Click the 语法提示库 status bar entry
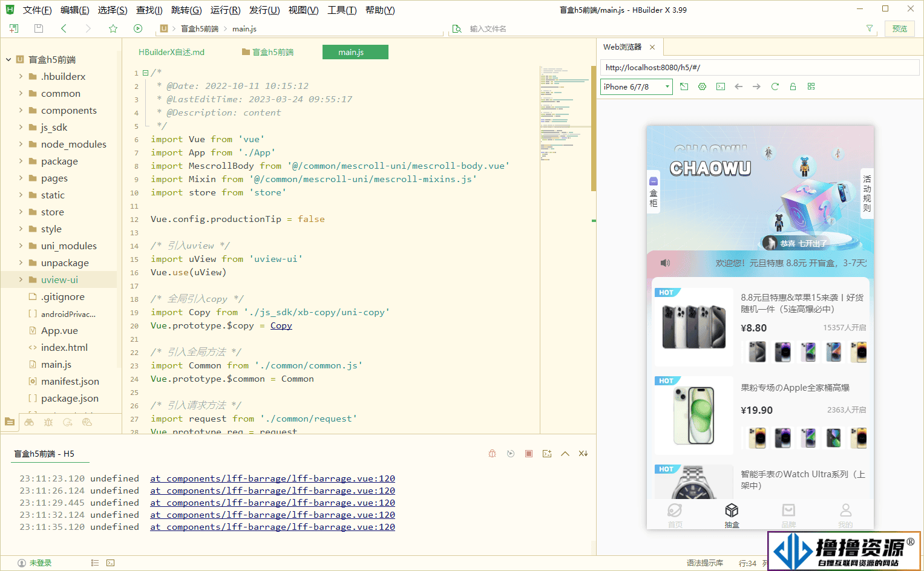This screenshot has width=924, height=571. [705, 563]
